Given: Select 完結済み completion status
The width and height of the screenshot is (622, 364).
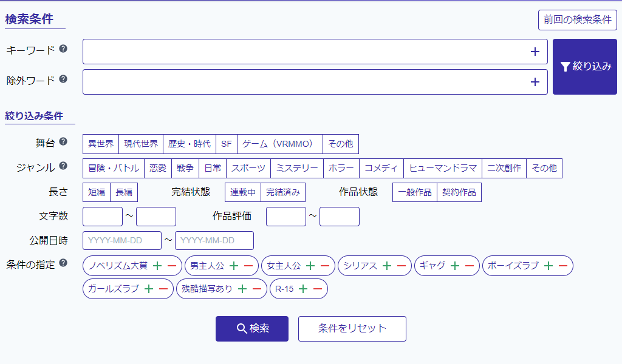Looking at the screenshot, I should (283, 193).
